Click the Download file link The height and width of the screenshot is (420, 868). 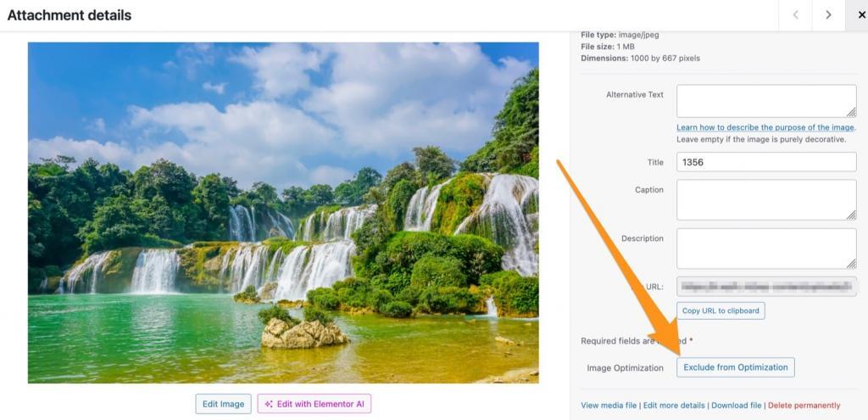[x=737, y=406]
